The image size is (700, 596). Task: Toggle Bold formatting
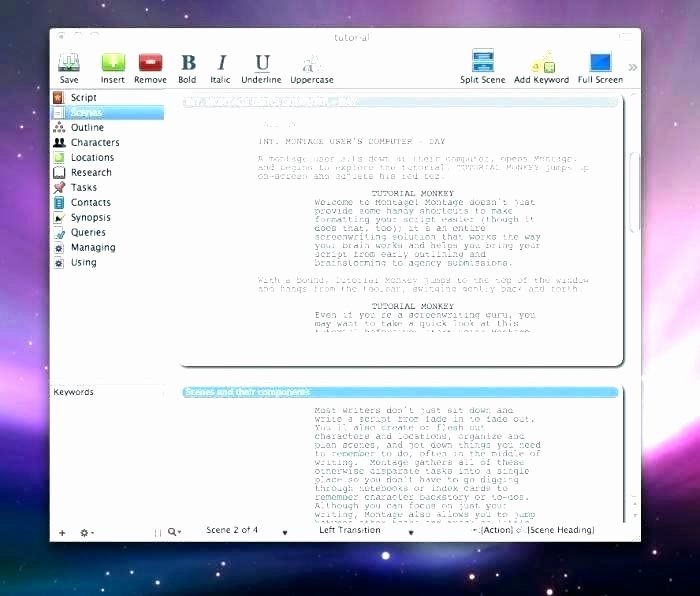(x=188, y=67)
